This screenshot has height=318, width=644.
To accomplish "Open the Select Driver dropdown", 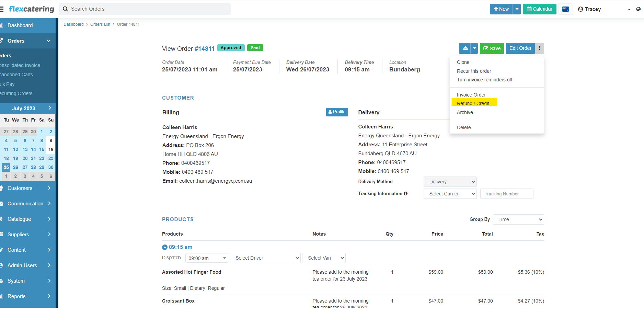I will tap(265, 258).
